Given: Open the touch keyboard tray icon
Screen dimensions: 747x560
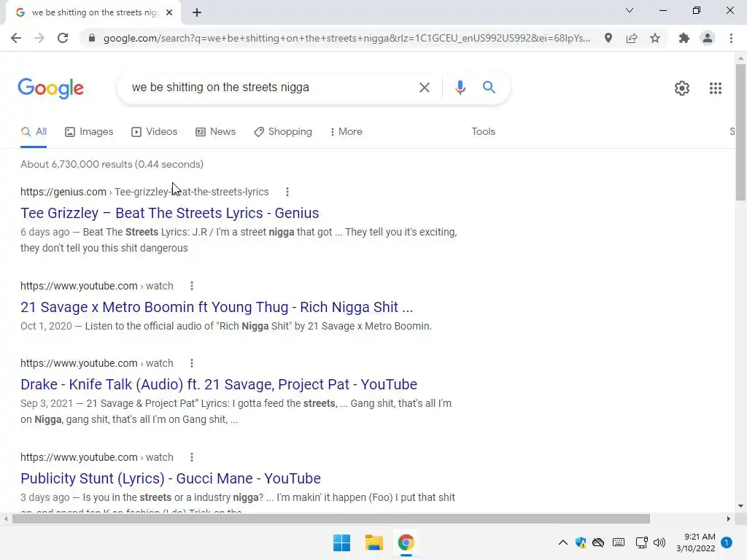Looking at the screenshot, I should [x=619, y=542].
